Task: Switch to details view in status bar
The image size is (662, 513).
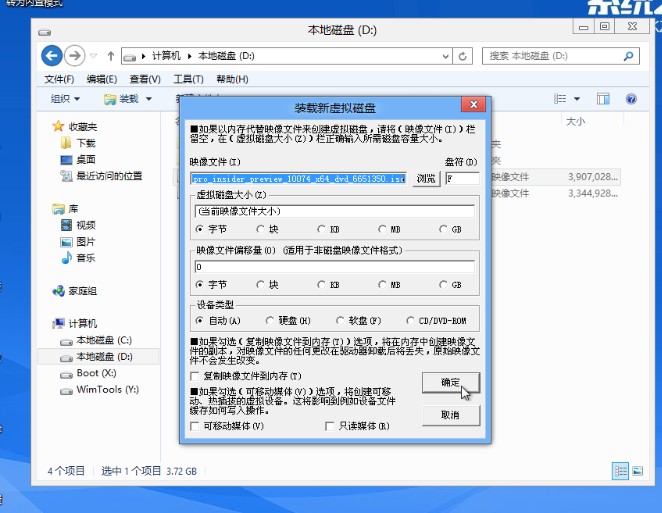Action: point(621,470)
